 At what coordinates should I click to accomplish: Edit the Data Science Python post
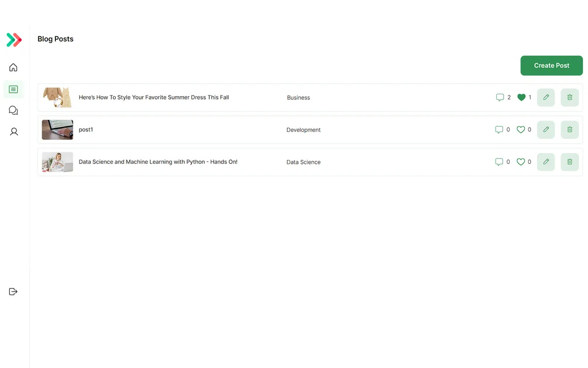pyautogui.click(x=546, y=162)
